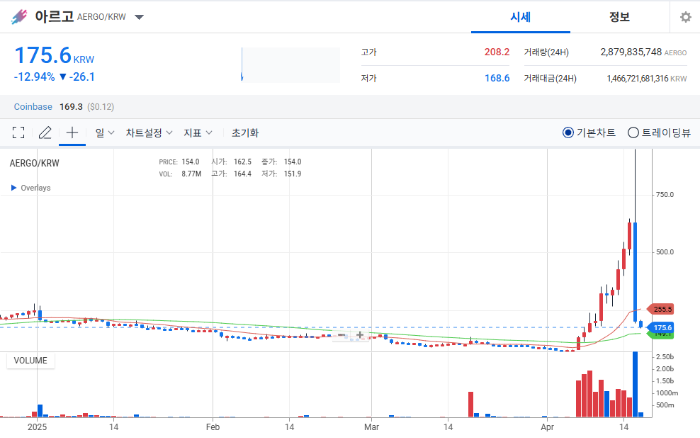
Task: Open the AERGO/KRW market selector arrow
Action: tap(139, 17)
